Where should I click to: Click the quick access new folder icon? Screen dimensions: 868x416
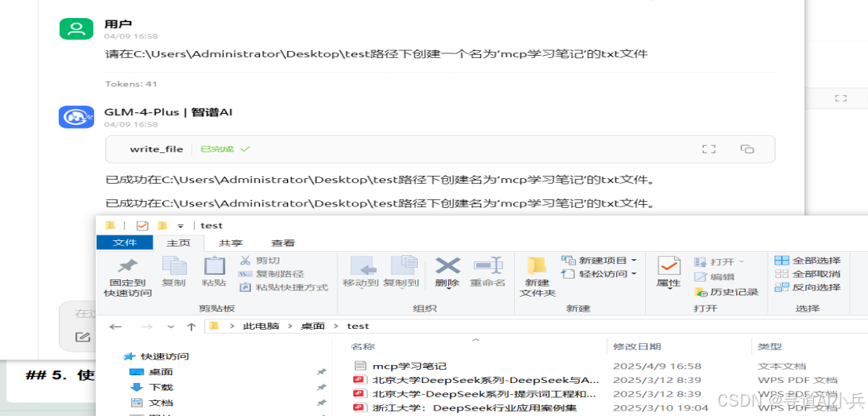coord(162,225)
